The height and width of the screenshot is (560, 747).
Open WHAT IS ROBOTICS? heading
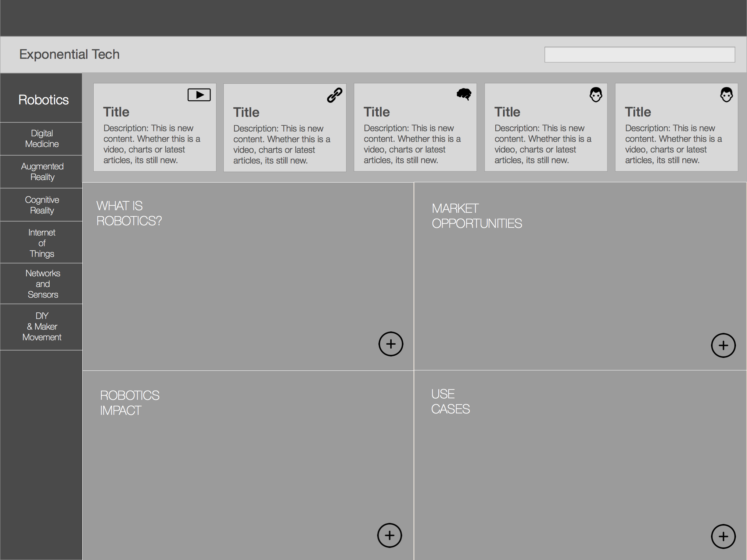(129, 213)
